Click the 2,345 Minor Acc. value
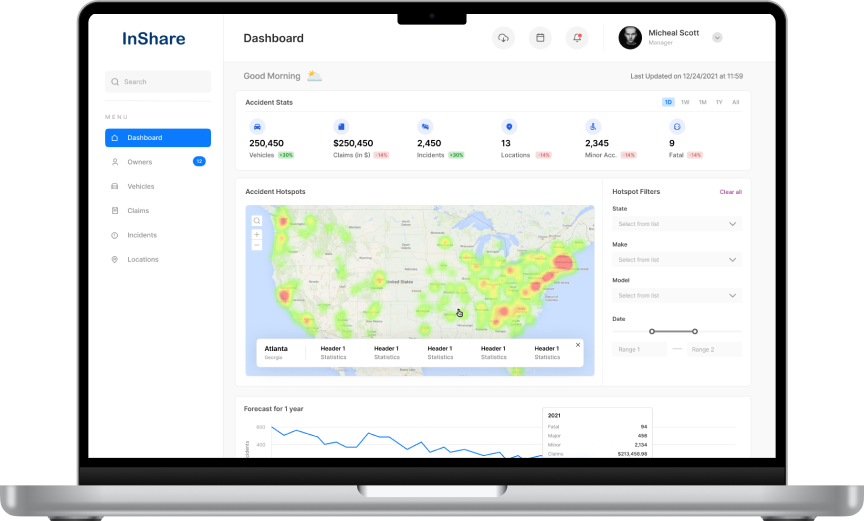The image size is (864, 521). [597, 143]
